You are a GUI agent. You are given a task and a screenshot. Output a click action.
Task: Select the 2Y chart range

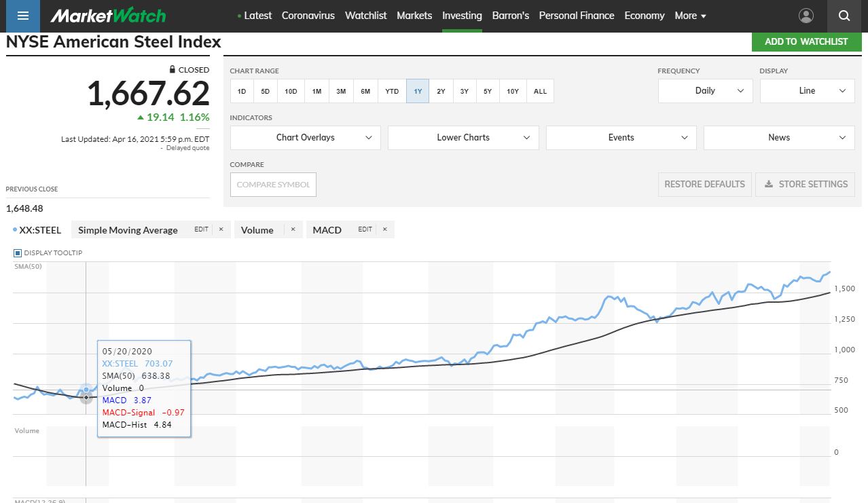(441, 91)
